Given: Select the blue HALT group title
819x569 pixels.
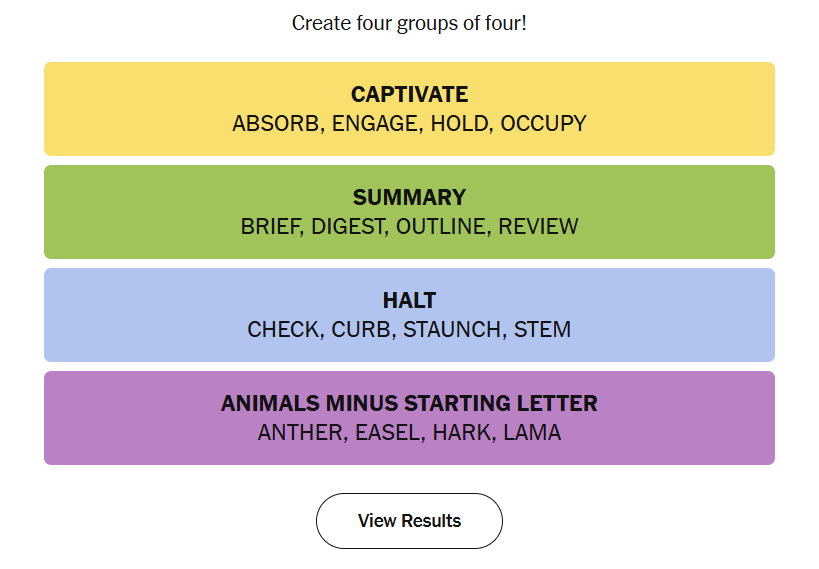Looking at the screenshot, I should point(409,301).
